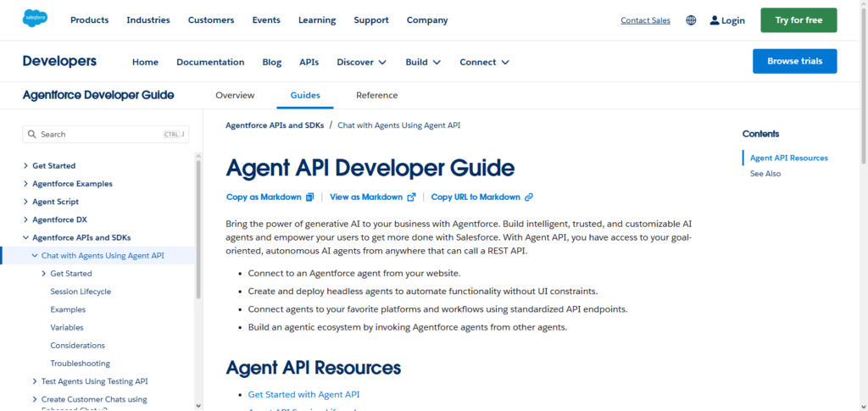Open the Build dropdown menu
868x411 pixels.
[x=423, y=62]
